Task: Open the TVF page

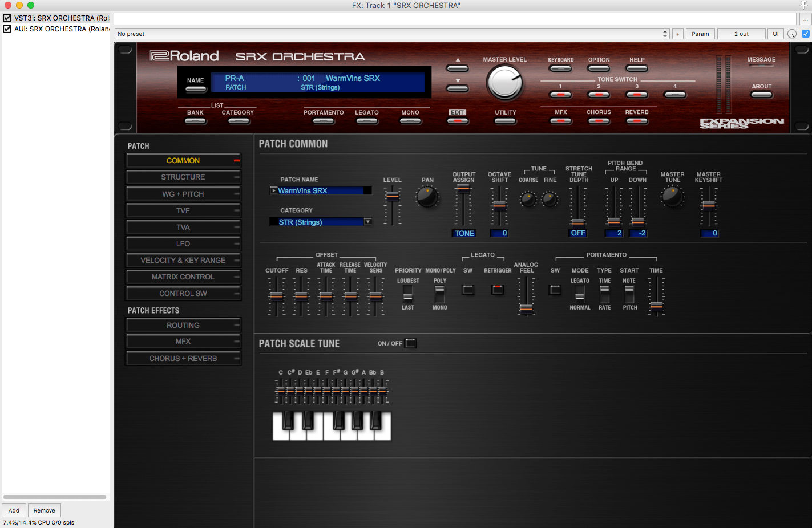Action: (x=183, y=210)
